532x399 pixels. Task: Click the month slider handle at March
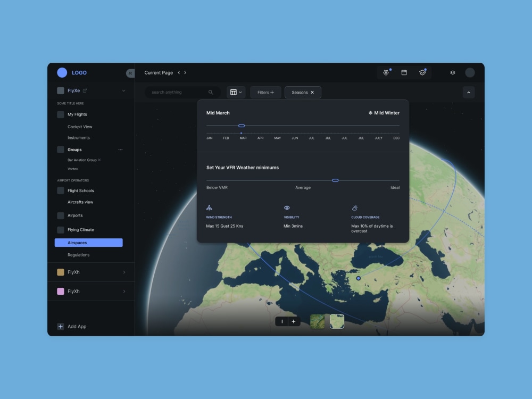242,126
